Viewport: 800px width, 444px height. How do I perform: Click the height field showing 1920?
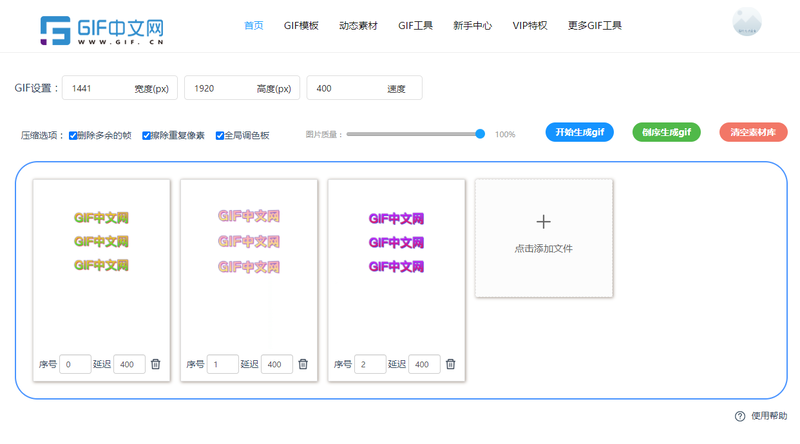click(x=242, y=88)
